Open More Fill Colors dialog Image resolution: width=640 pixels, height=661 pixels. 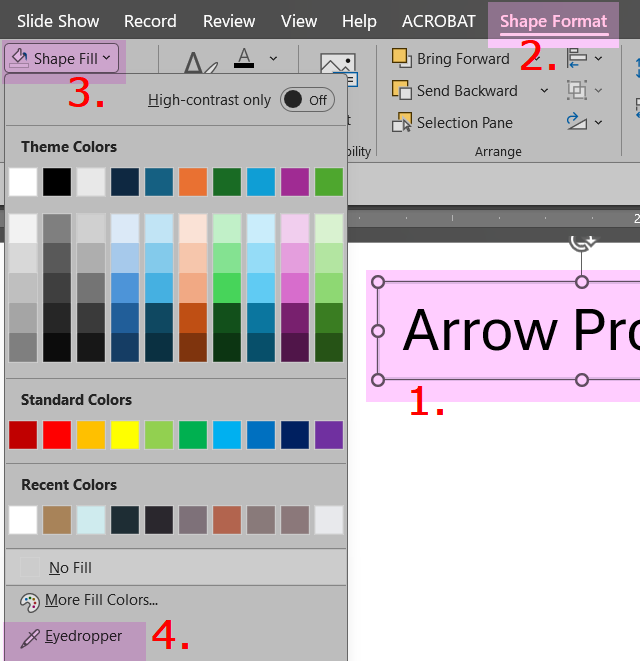pyautogui.click(x=176, y=600)
